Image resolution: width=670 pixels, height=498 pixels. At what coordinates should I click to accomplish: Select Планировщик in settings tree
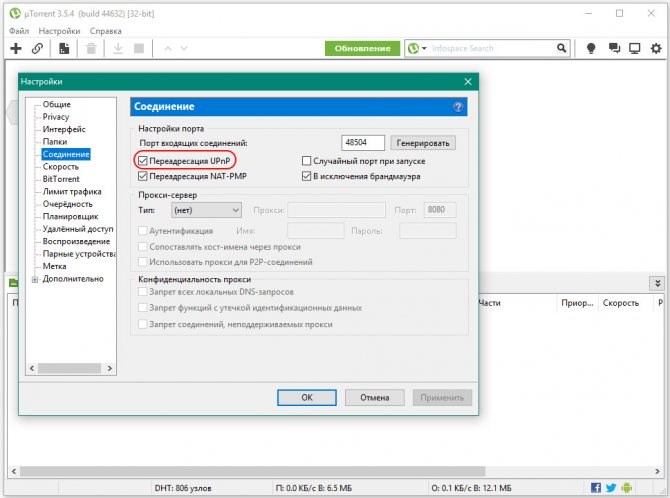point(71,216)
